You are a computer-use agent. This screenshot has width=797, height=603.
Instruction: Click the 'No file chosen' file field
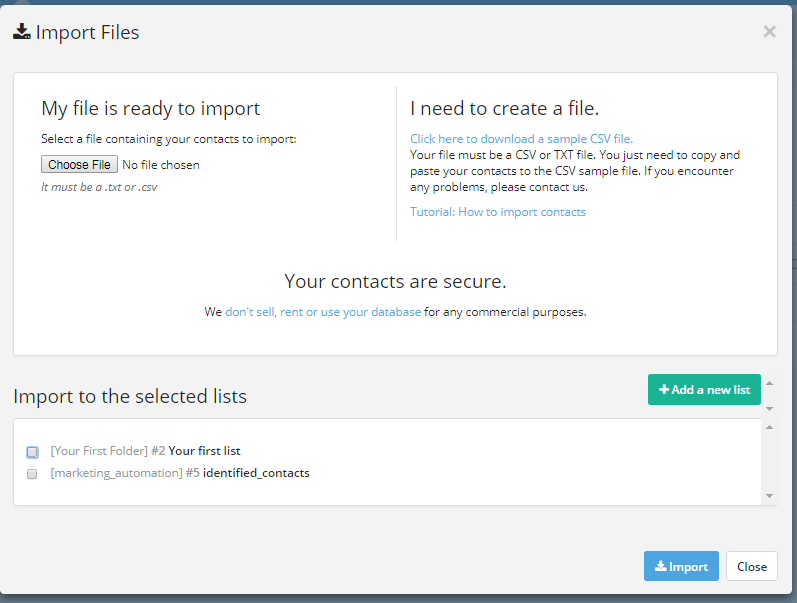[x=161, y=165]
